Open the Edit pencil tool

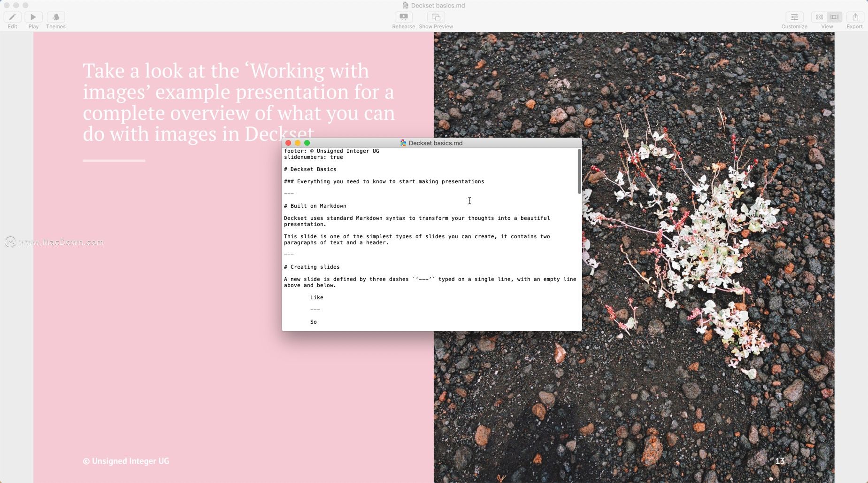click(x=12, y=17)
